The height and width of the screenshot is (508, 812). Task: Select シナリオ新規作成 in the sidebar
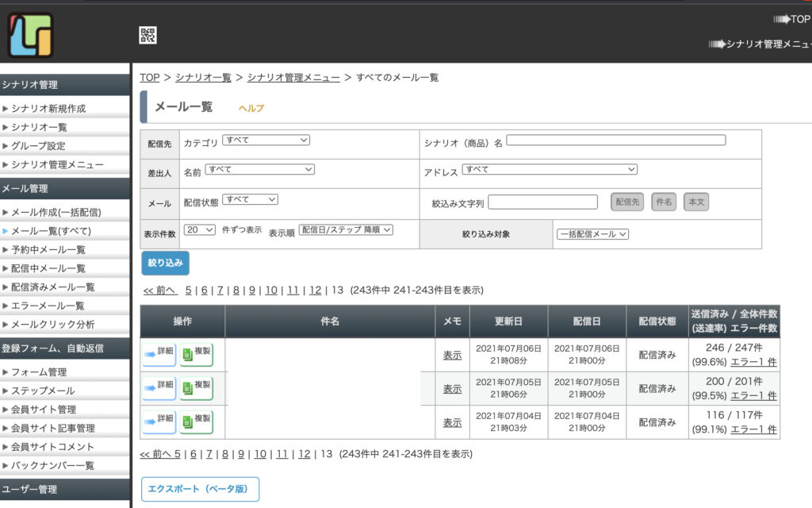(48, 109)
